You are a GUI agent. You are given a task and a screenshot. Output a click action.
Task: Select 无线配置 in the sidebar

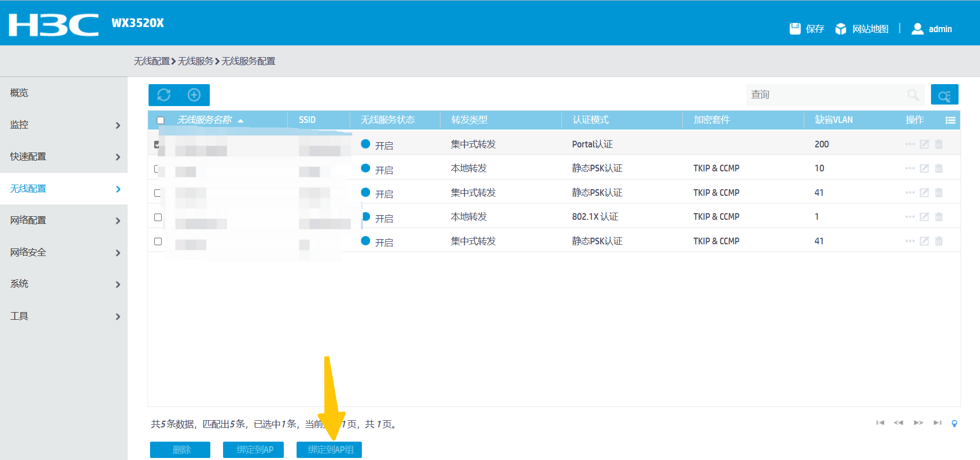point(64,189)
